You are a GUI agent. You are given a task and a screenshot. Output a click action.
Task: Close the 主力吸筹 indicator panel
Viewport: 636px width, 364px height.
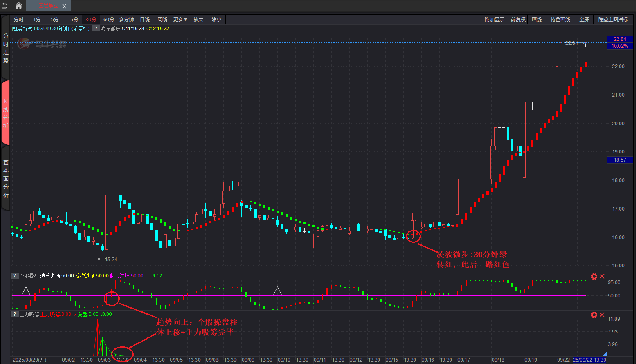(x=602, y=315)
